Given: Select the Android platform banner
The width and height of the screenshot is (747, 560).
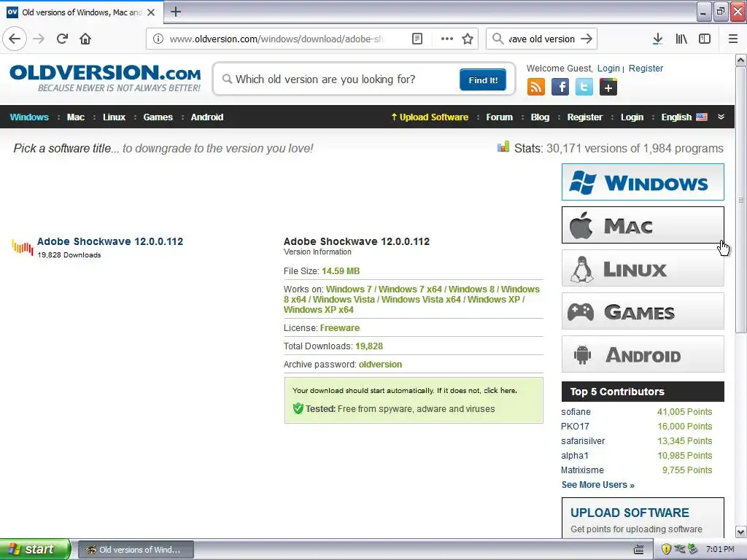Looking at the screenshot, I should click(643, 354).
